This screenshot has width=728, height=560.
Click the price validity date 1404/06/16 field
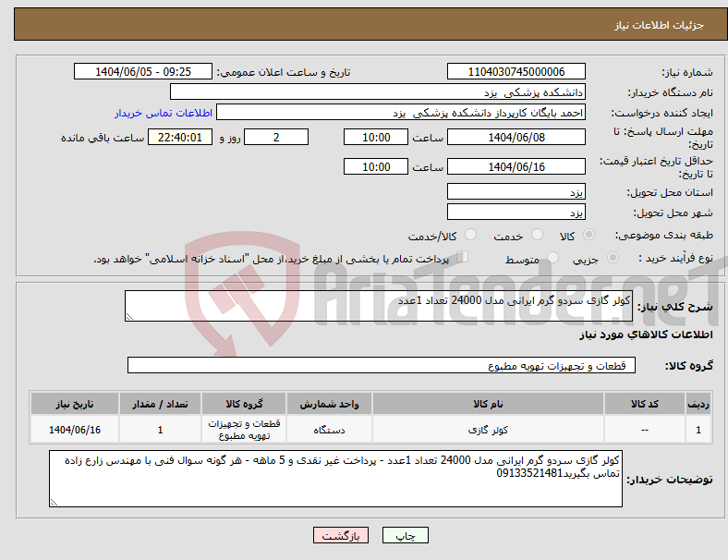516,166
